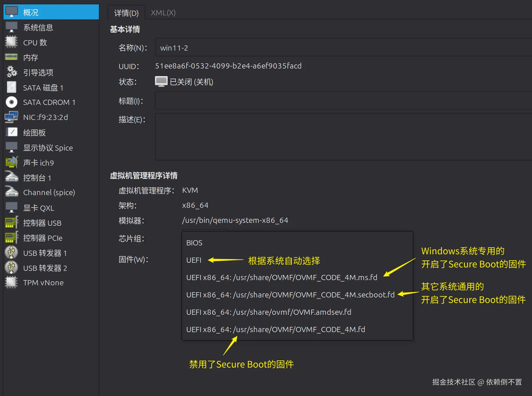Screen dimensions: 532x396
Task: Open the 引导选项 gears icon
Action: coord(12,72)
